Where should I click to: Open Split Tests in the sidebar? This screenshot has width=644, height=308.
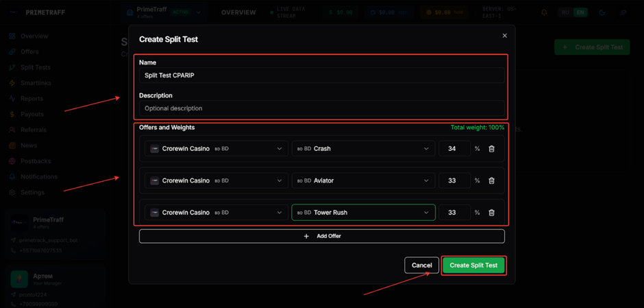coord(35,67)
